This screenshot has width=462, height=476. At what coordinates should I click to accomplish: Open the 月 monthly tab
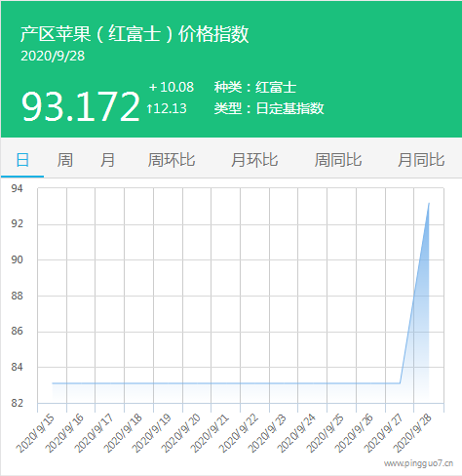pos(107,160)
